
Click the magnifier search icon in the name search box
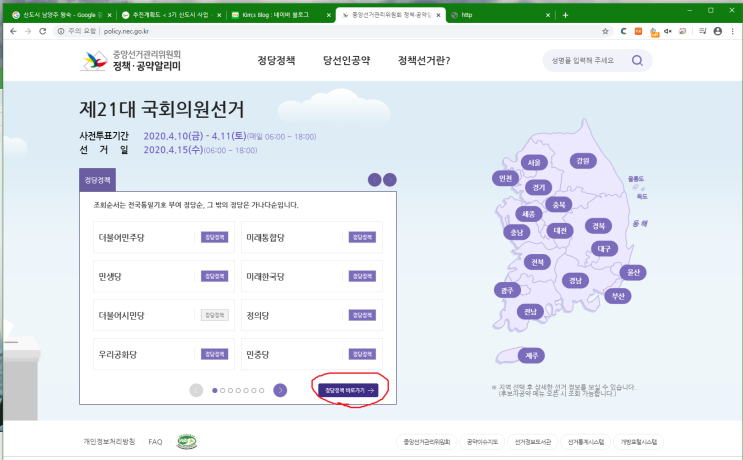637,61
